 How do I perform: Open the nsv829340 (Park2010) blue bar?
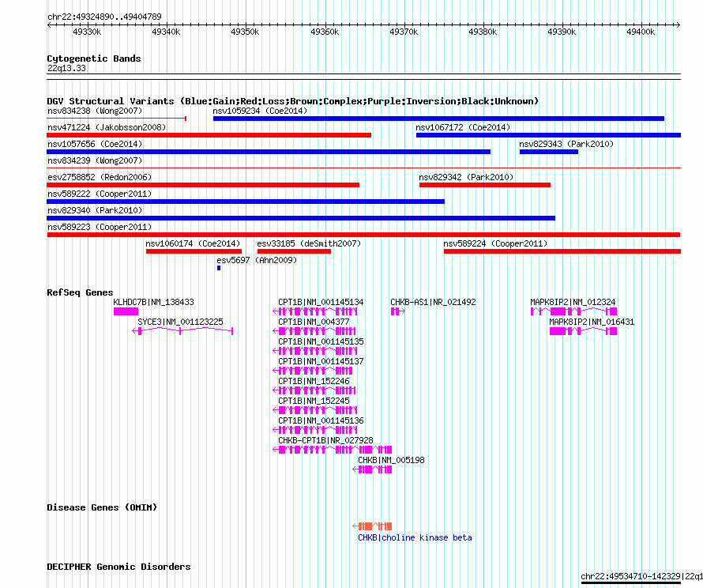click(301, 218)
